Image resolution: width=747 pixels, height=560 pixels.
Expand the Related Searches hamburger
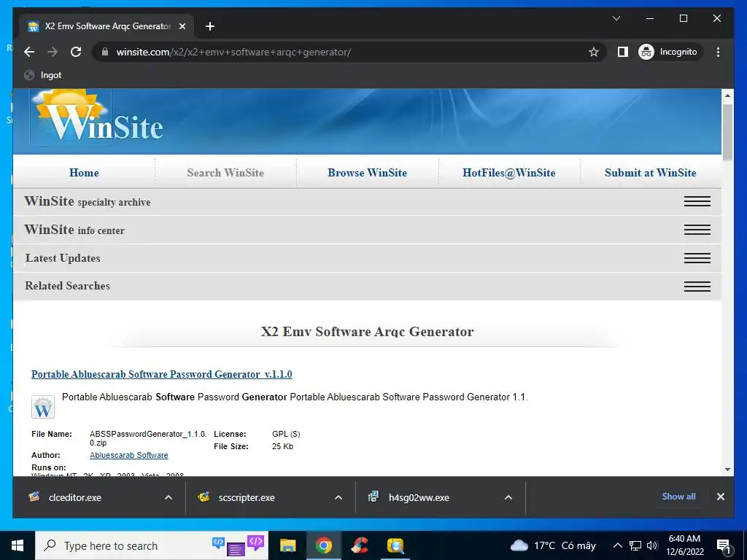pyautogui.click(x=697, y=286)
